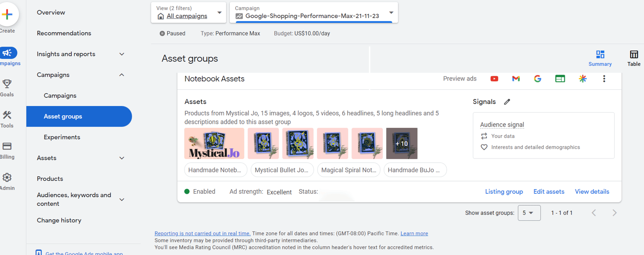Click Listing group link
This screenshot has height=255, width=644.
[504, 192]
